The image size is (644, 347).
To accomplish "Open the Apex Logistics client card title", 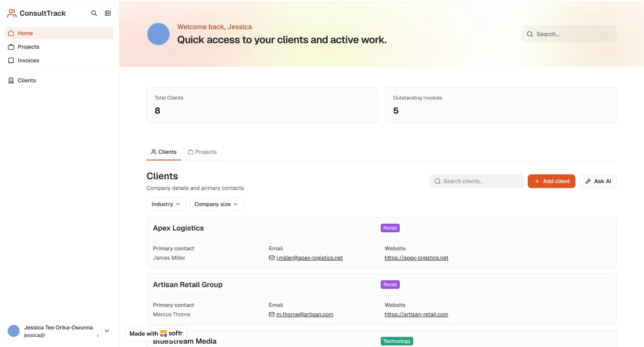I will tap(178, 228).
